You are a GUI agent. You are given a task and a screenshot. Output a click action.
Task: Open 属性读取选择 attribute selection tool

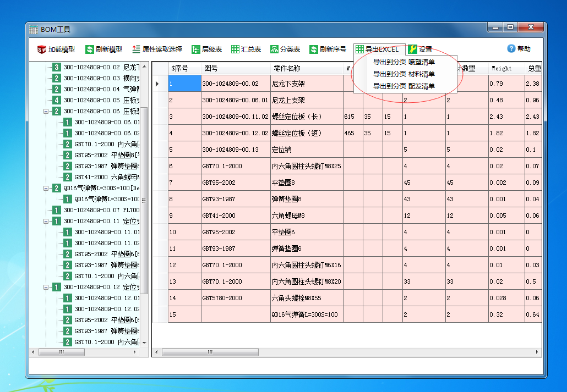(x=150, y=48)
